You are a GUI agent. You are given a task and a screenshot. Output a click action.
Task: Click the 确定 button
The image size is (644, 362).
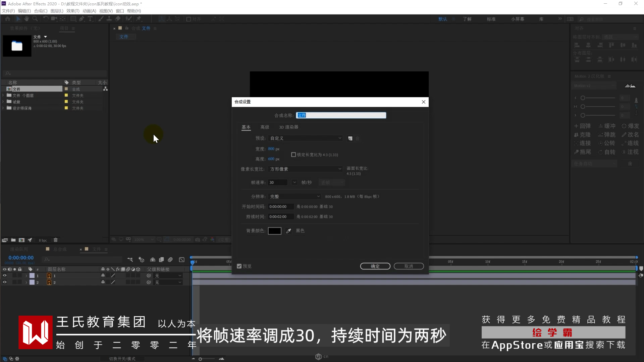(375, 266)
